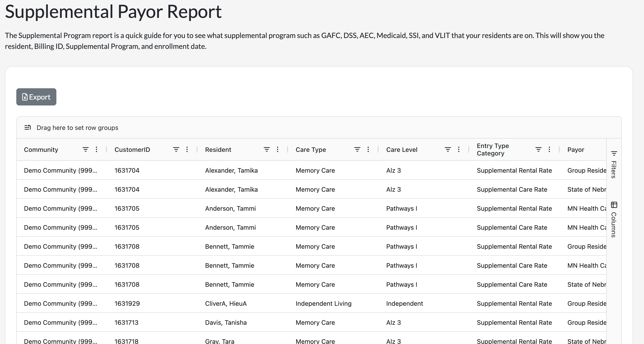Open Community column three-dot menu
The height and width of the screenshot is (344, 644).
pos(96,149)
